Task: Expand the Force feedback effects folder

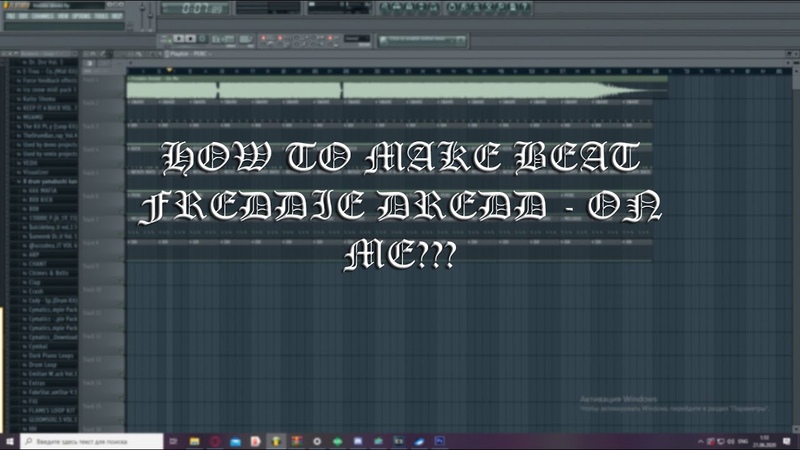Action: 46,81
